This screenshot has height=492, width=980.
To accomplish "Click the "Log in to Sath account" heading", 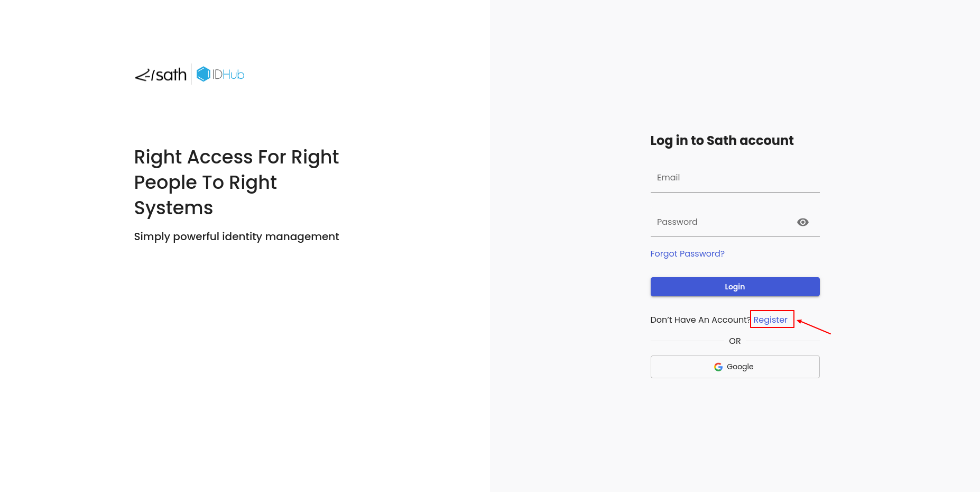I will (722, 141).
